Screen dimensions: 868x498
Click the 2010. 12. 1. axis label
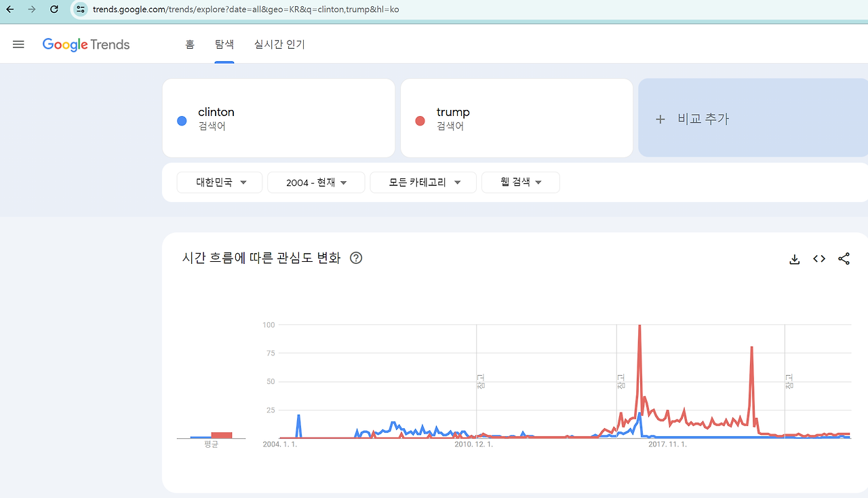pos(474,444)
